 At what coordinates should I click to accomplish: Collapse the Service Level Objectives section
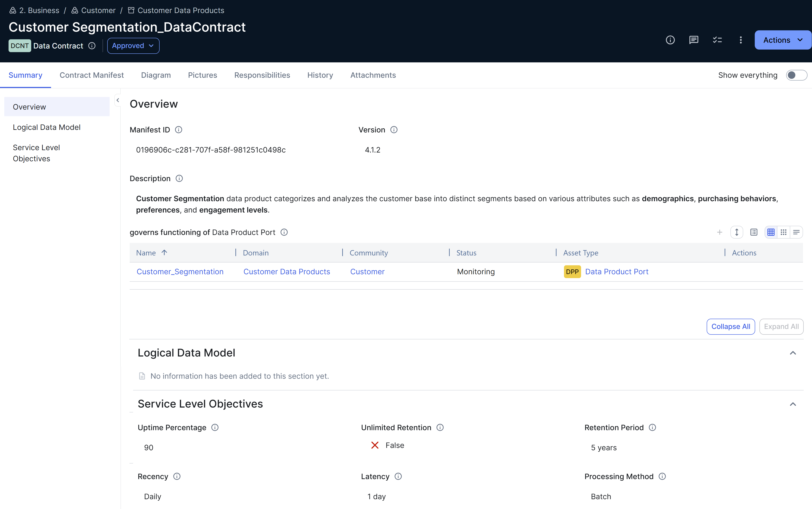click(x=793, y=404)
